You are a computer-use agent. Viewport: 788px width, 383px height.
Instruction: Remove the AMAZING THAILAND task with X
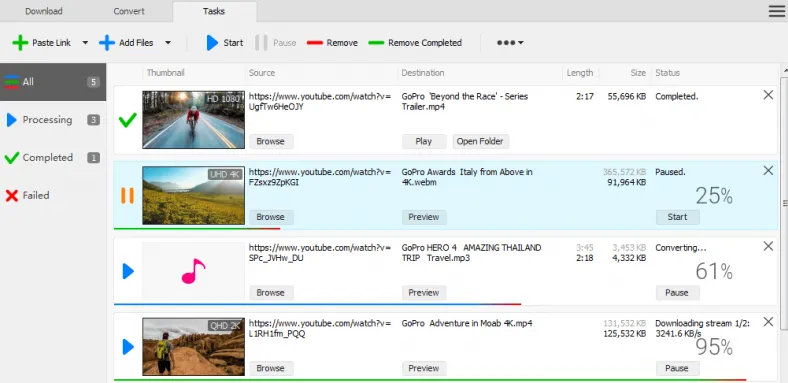coord(768,246)
